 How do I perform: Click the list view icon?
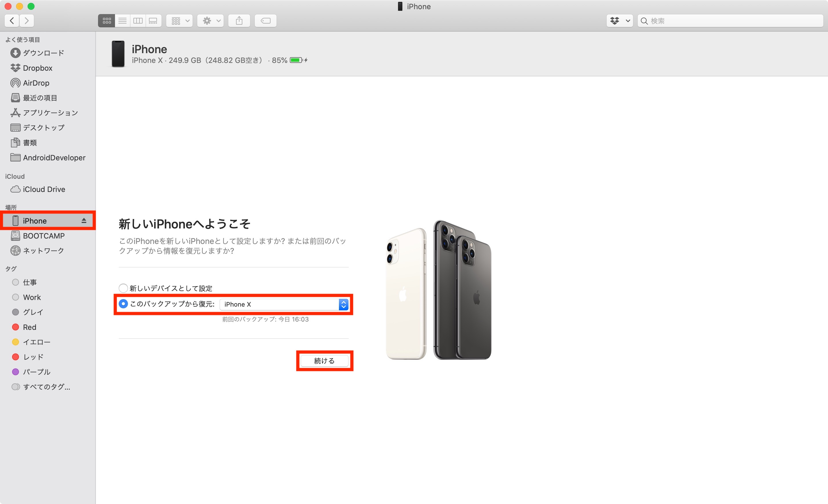(x=122, y=21)
